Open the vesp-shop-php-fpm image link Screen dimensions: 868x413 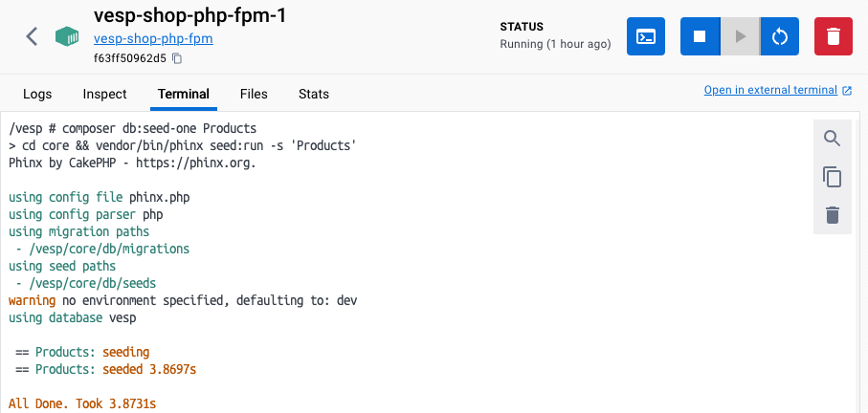153,39
